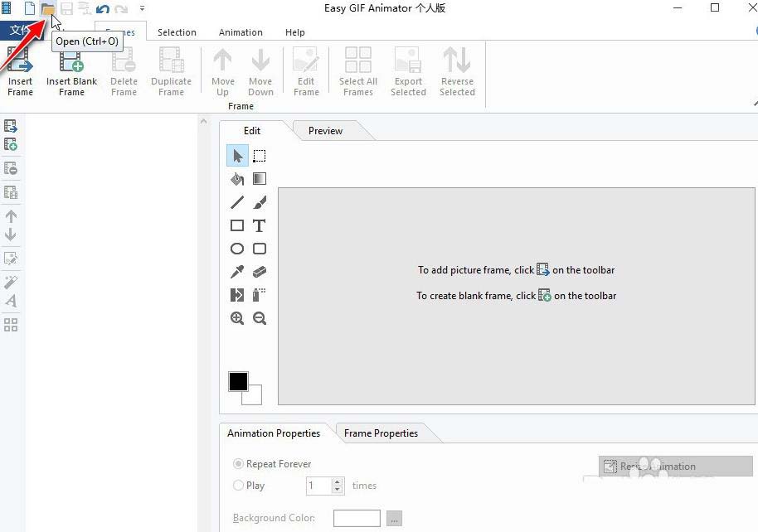Increase play times with up stepper arrow
758x532 pixels.
tap(338, 481)
